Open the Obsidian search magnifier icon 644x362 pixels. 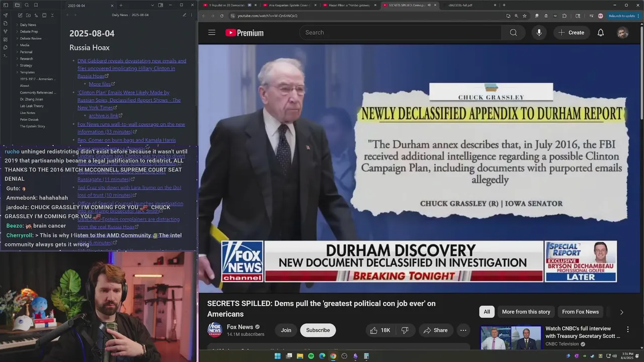[x=27, y=5]
